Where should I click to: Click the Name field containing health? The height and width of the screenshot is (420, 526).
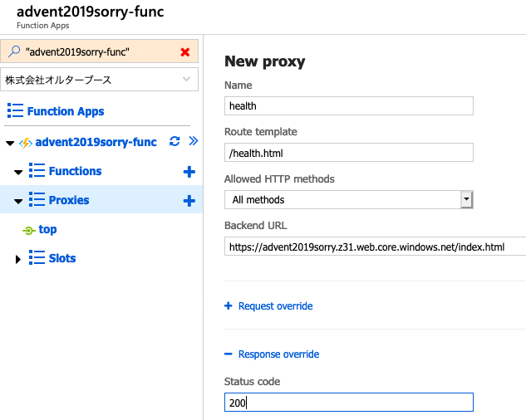(349, 106)
